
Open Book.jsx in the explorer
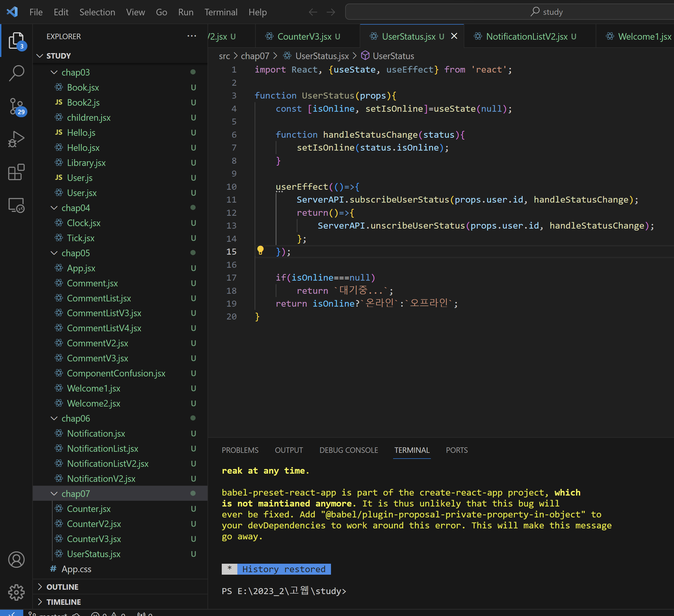click(120, 87)
